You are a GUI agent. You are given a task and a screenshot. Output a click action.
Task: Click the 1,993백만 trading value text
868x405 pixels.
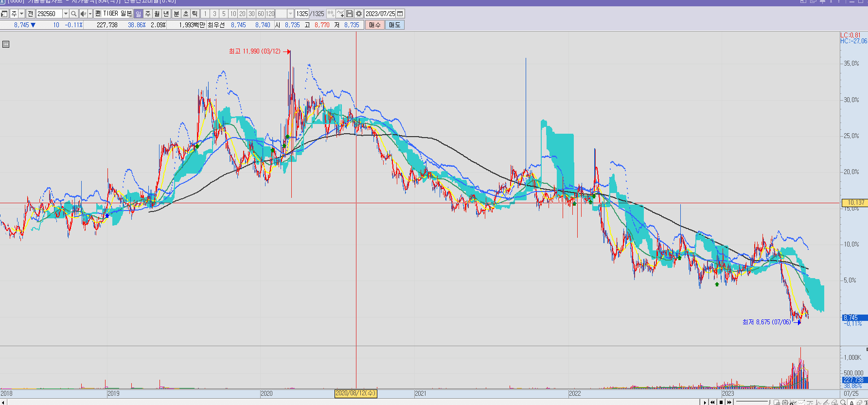[192, 25]
